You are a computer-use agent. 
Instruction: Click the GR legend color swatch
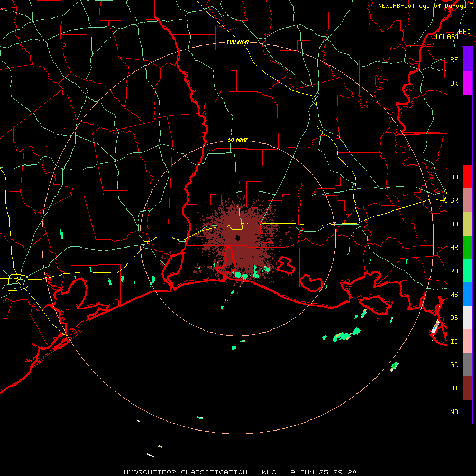point(467,200)
